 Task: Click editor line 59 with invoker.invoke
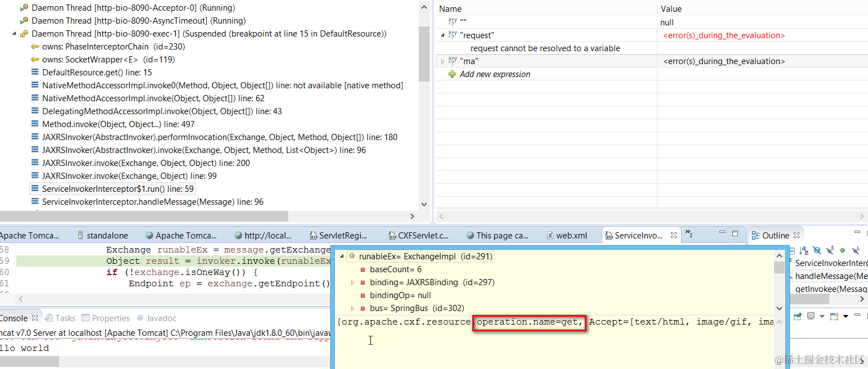[175, 261]
